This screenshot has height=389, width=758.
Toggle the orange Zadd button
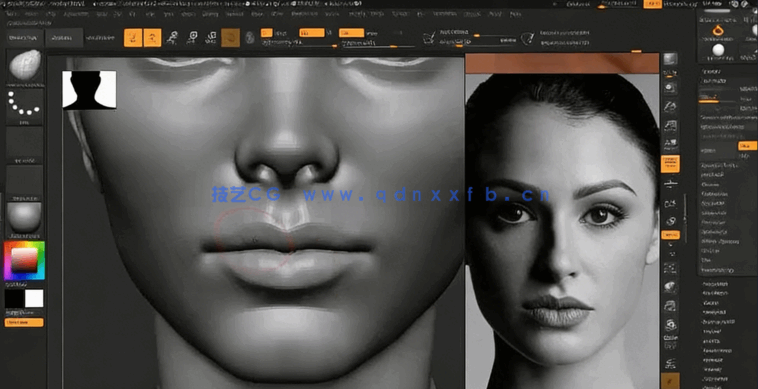[351, 33]
